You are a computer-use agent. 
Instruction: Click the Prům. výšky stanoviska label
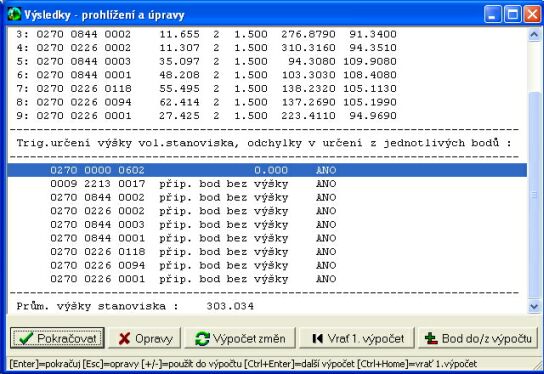(x=97, y=306)
